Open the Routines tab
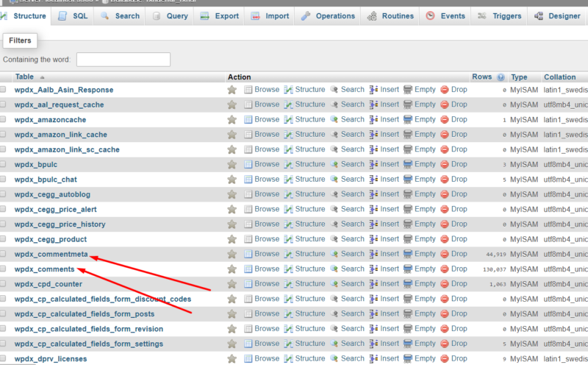Screen dimensions: 588x365 pyautogui.click(x=390, y=16)
